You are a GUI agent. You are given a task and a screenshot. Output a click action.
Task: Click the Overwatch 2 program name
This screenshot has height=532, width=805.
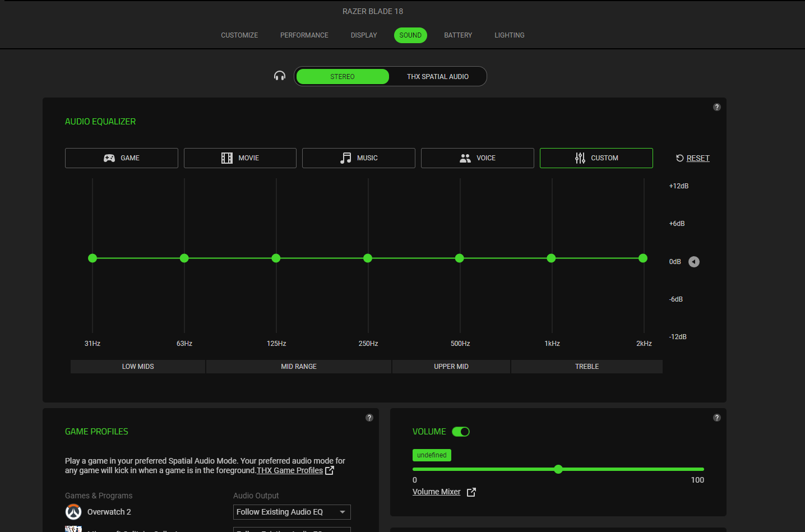click(x=109, y=512)
